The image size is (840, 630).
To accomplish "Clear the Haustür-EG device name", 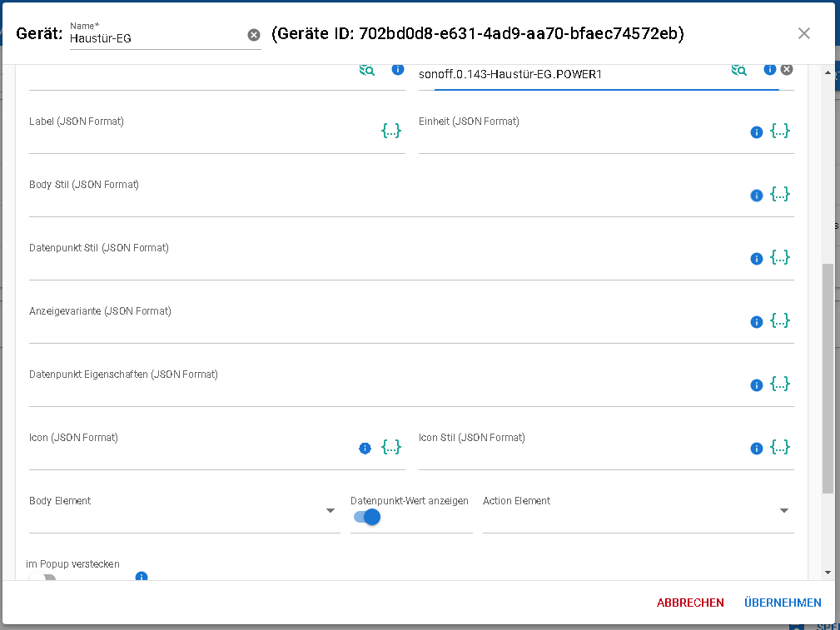I will click(x=254, y=35).
